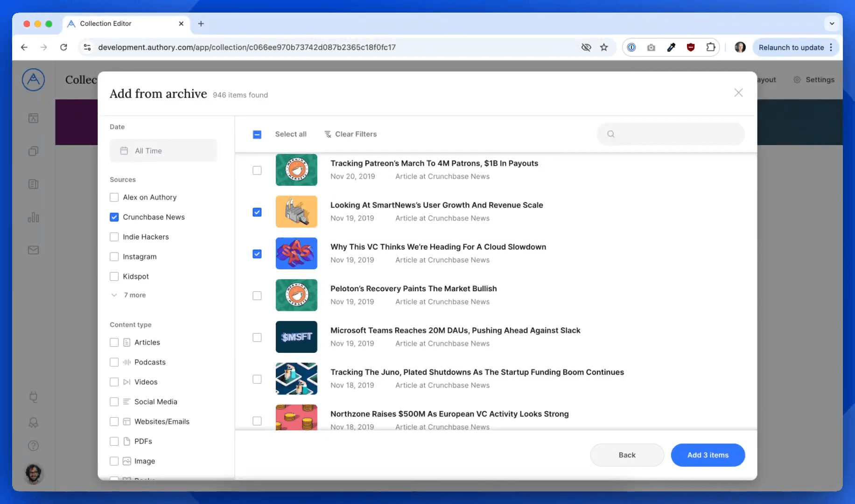The width and height of the screenshot is (855, 504).
Task: Open the All Time date dropdown
Action: coord(163,151)
